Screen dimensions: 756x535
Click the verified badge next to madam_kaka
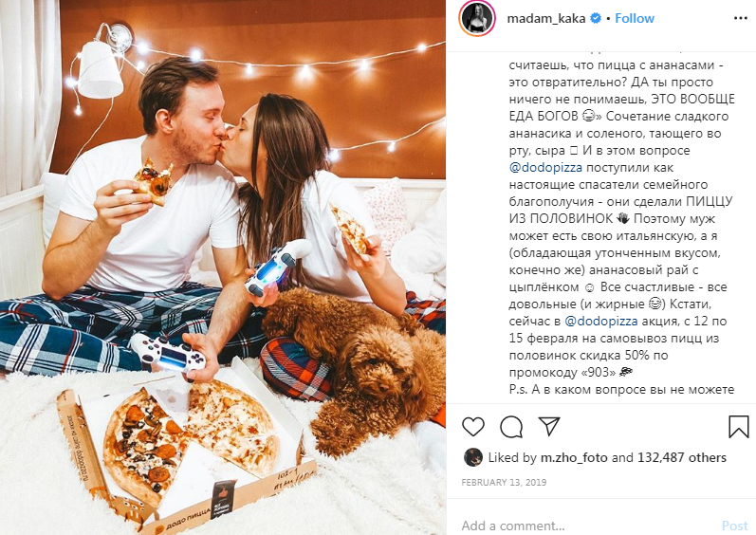pos(596,18)
